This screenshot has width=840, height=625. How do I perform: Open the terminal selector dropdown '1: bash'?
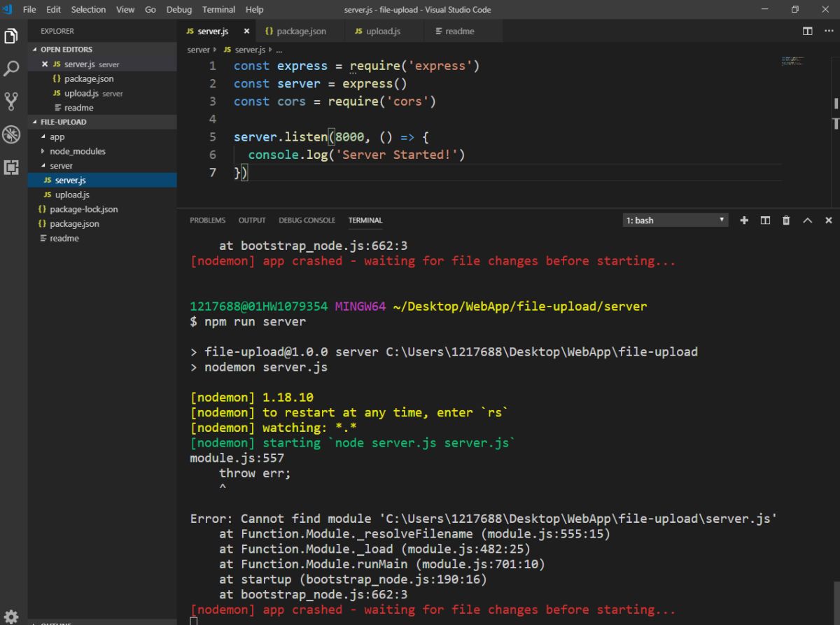tap(675, 220)
